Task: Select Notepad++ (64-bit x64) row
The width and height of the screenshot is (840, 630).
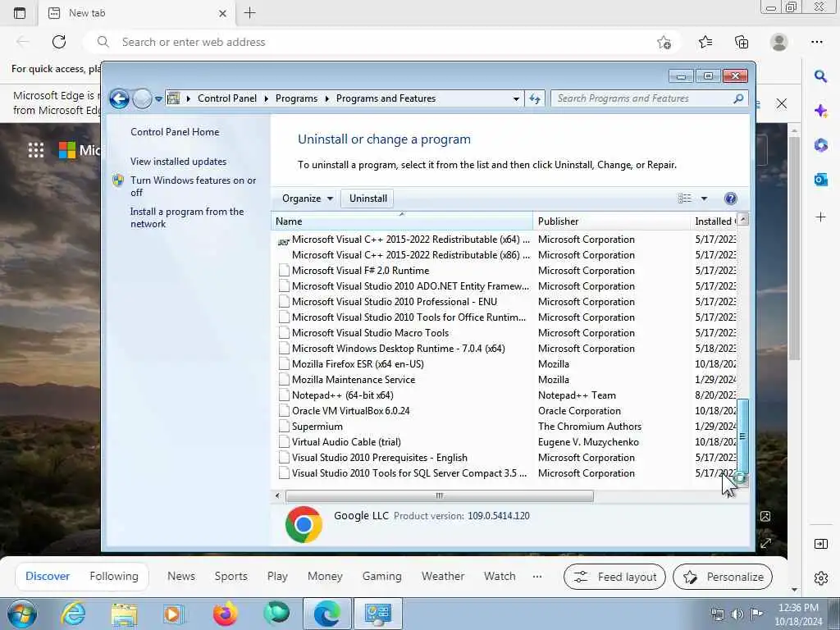Action: (x=504, y=395)
